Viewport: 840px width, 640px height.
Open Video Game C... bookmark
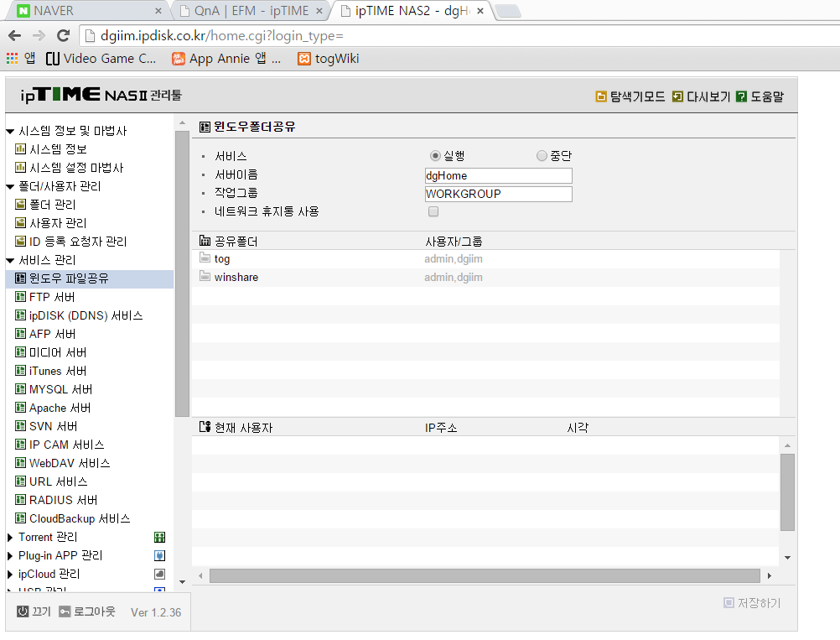pyautogui.click(x=101, y=59)
